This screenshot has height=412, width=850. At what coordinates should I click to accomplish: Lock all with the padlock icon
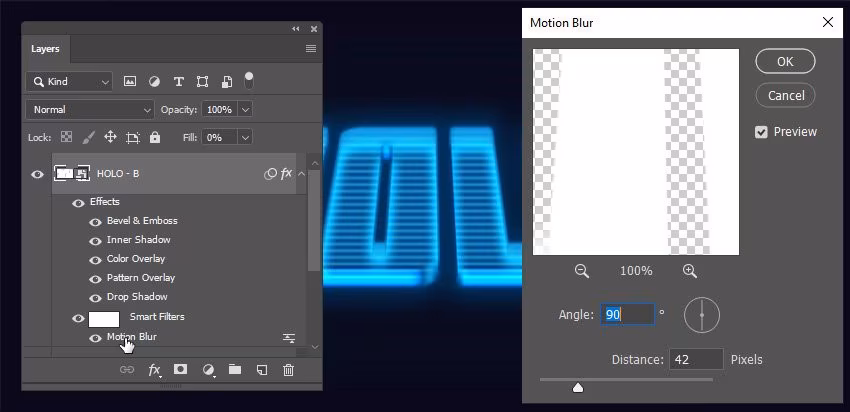[x=155, y=137]
